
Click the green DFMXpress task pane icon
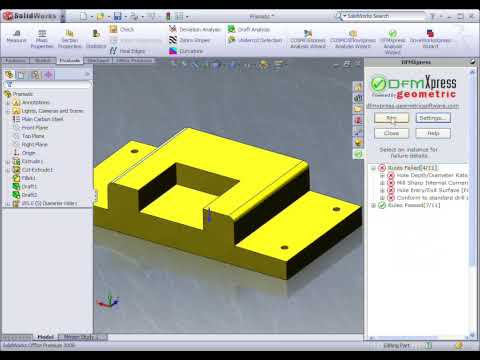click(x=358, y=154)
